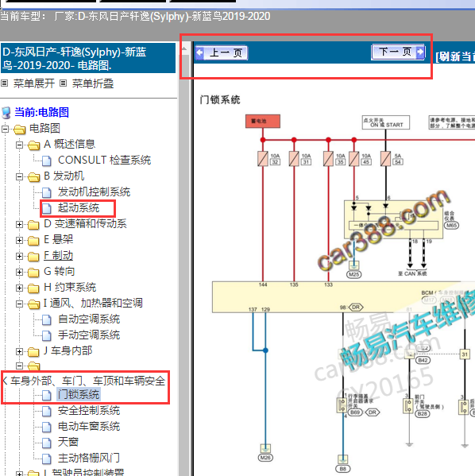Click the 天窗 page icon
The height and width of the screenshot is (476, 475).
47,443
